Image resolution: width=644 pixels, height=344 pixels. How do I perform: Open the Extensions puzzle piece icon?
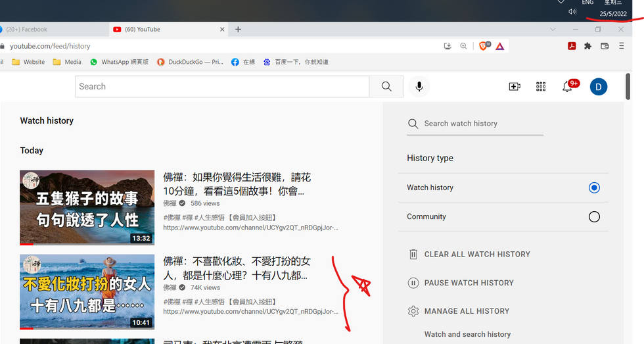click(587, 46)
